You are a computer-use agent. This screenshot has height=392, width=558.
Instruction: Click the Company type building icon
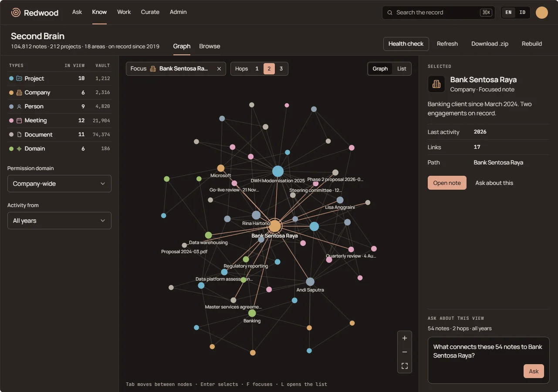[x=19, y=92]
